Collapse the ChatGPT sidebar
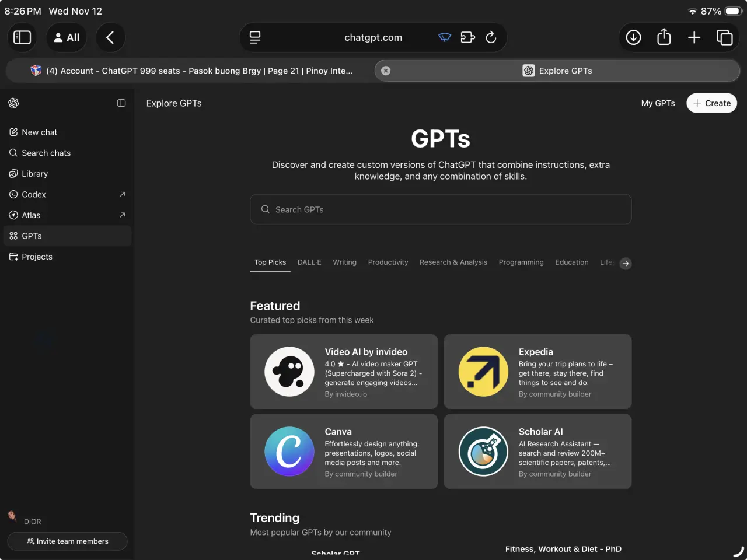Screen dimensions: 747x560 (x=121, y=103)
